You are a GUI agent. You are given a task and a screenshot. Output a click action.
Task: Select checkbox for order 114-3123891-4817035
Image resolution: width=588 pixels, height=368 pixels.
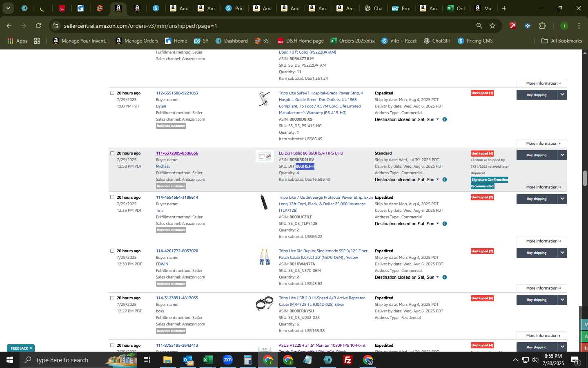pos(112,298)
